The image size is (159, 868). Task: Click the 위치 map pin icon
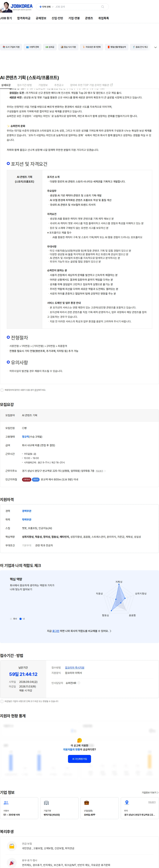click(x=127, y=803)
